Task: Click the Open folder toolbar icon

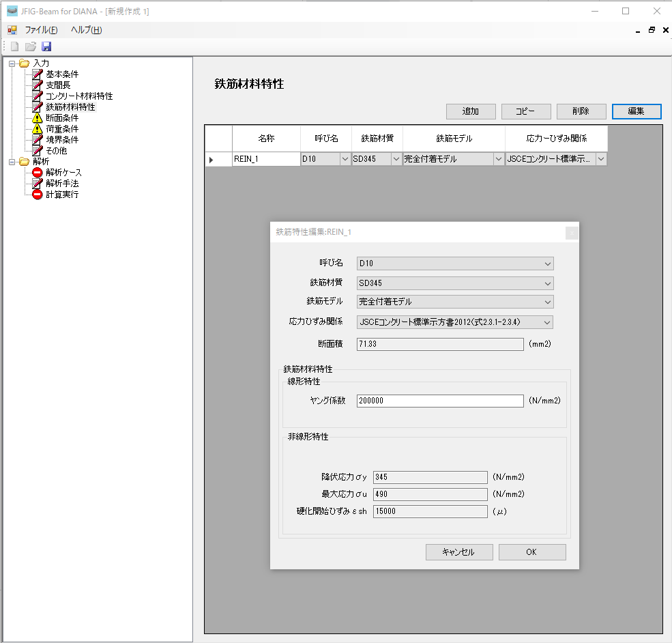Action: point(31,46)
